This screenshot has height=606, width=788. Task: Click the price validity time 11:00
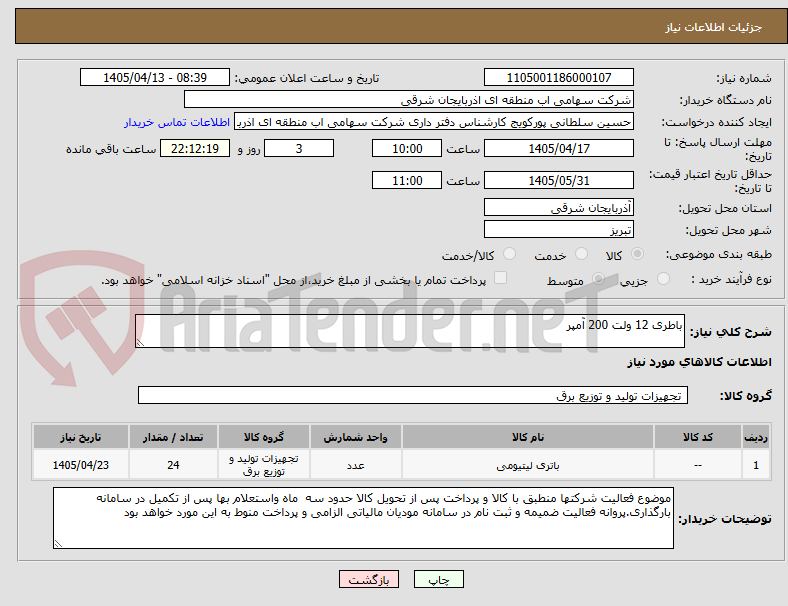[407, 180]
